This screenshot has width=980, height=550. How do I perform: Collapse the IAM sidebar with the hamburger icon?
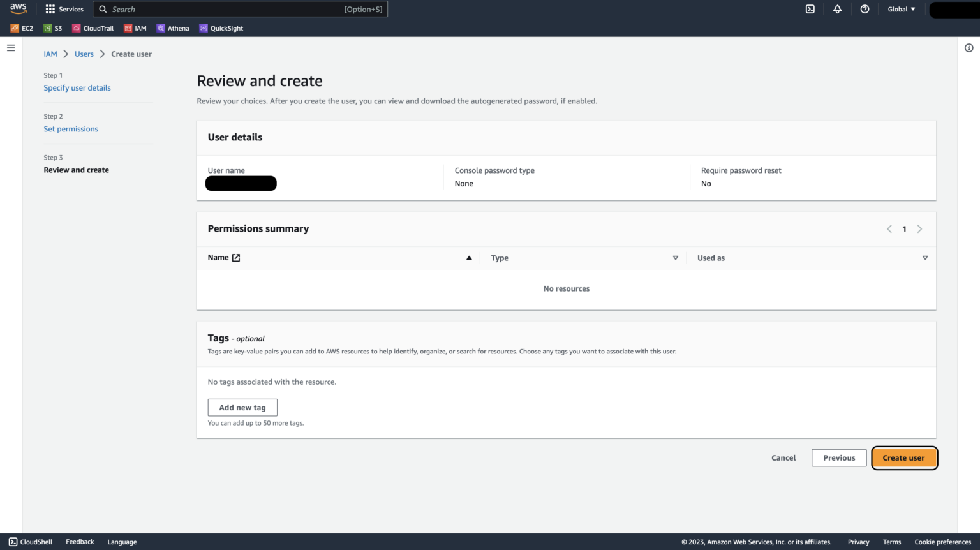(10, 47)
